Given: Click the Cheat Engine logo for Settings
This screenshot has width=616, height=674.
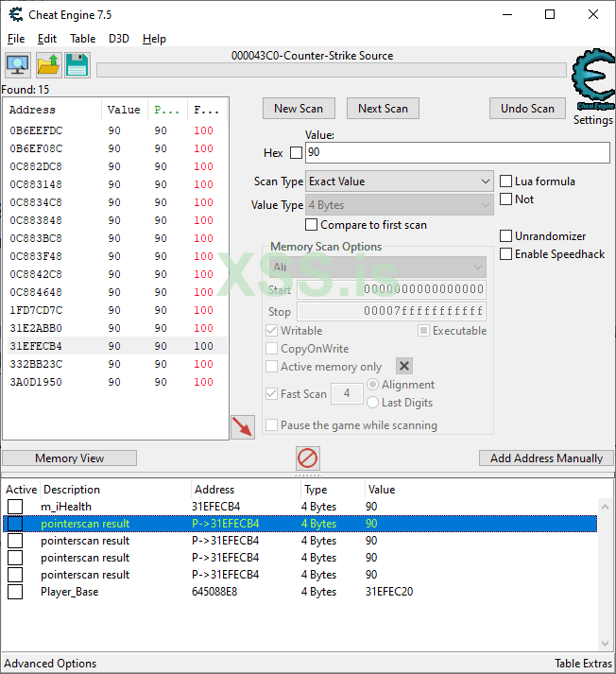Looking at the screenshot, I should point(592,79).
